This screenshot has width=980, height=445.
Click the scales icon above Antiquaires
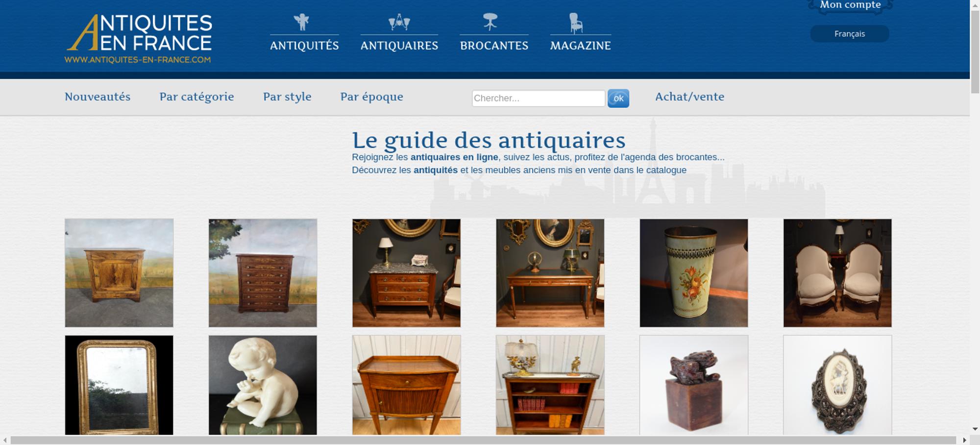click(x=399, y=22)
